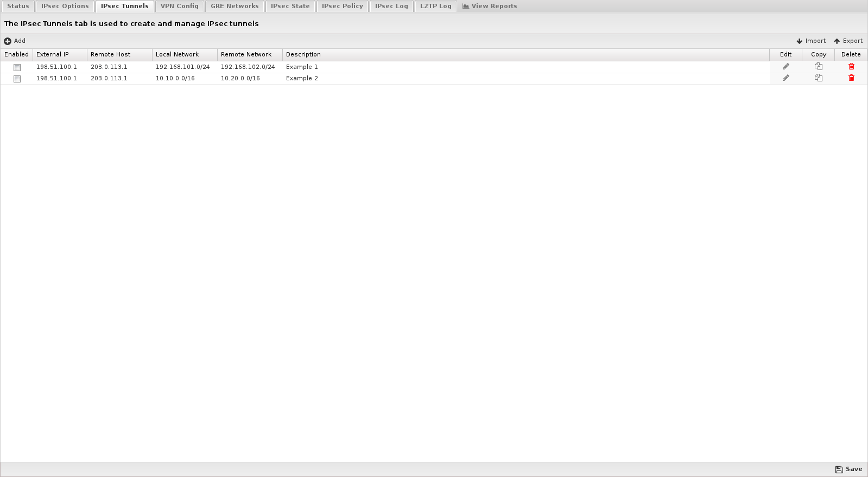Select the 10.20.0.0/16 remote network cell

coord(250,79)
